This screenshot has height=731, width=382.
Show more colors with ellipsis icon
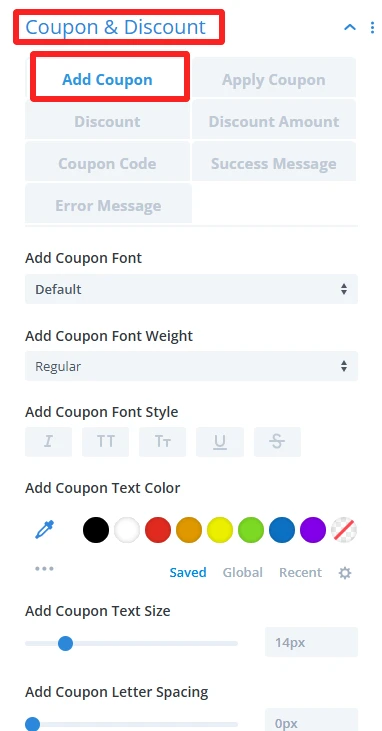tap(44, 568)
